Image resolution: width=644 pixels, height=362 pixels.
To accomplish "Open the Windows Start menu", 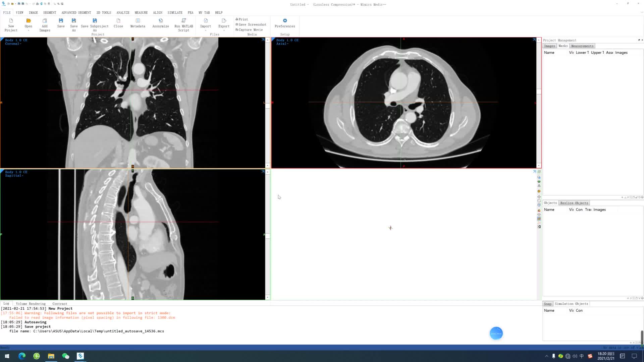I will pos(7,356).
